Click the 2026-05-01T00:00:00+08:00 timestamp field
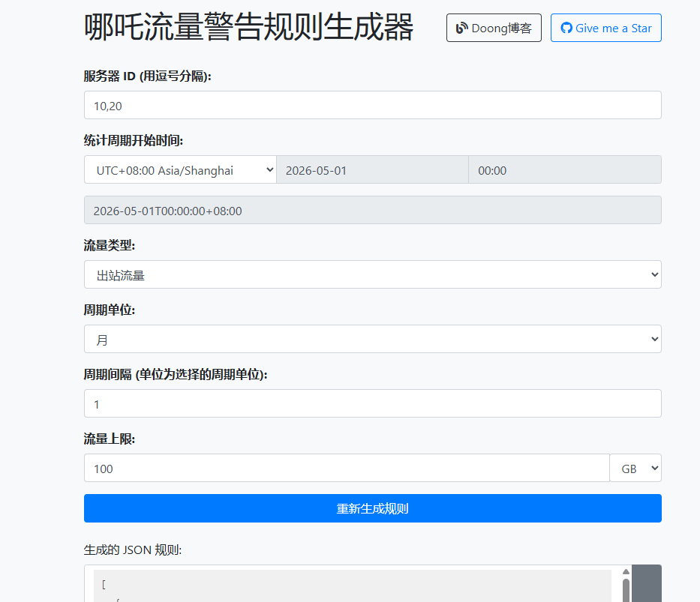 pyautogui.click(x=373, y=210)
